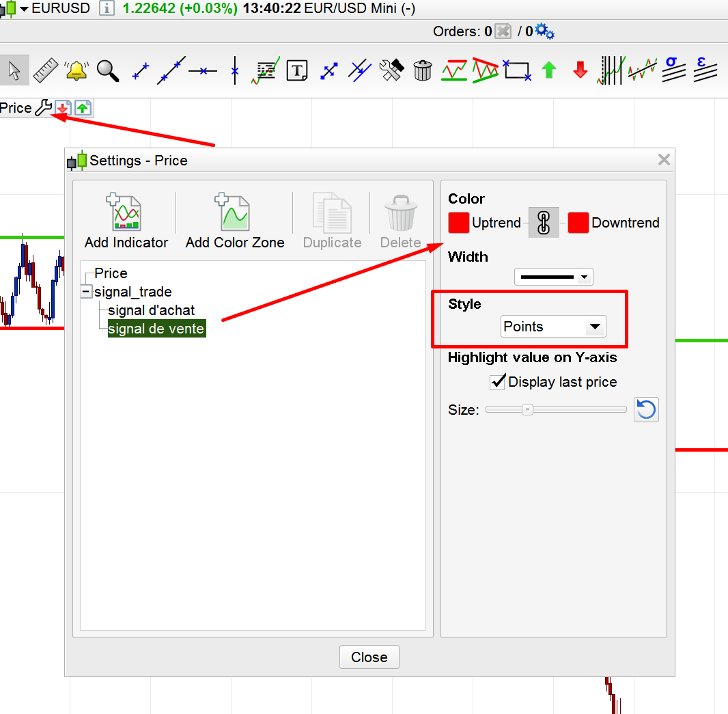
Task: Click Add Indicator button
Action: coord(126,221)
